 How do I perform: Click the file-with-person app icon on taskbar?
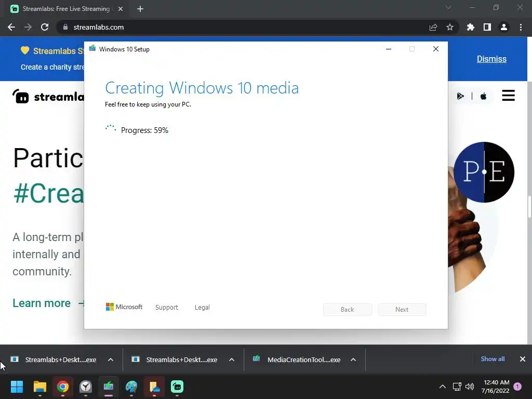coord(154,387)
